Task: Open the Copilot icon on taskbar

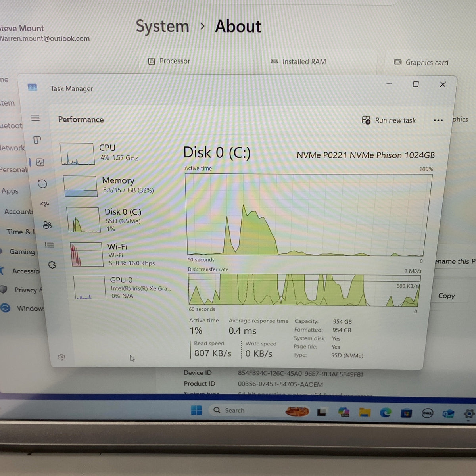Action: 344,412
